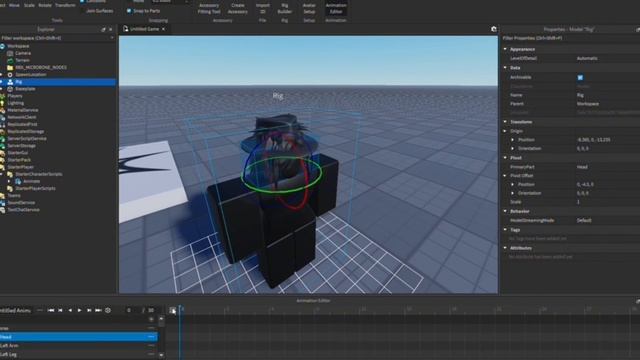Toggle the Archivable checkbox
Screen dimensions: 640x360
[x=580, y=77]
